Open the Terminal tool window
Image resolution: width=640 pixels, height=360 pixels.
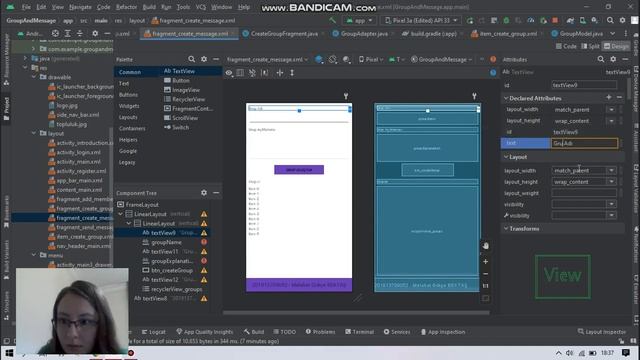[359, 332]
